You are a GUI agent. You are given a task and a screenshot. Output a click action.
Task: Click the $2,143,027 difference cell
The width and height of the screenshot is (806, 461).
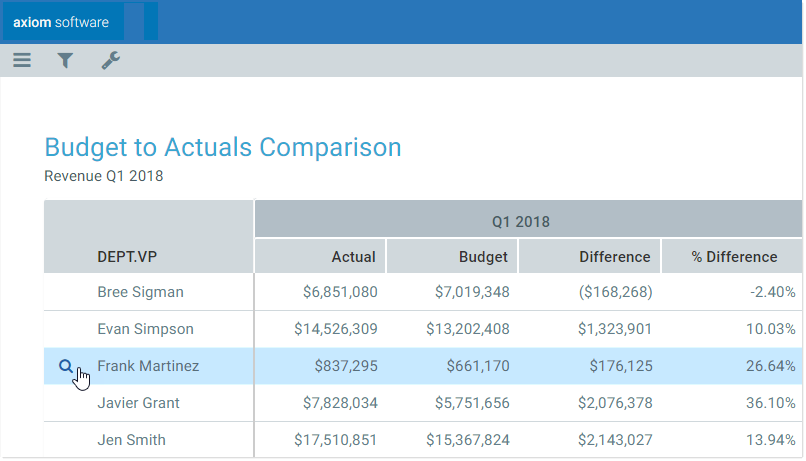(615, 440)
